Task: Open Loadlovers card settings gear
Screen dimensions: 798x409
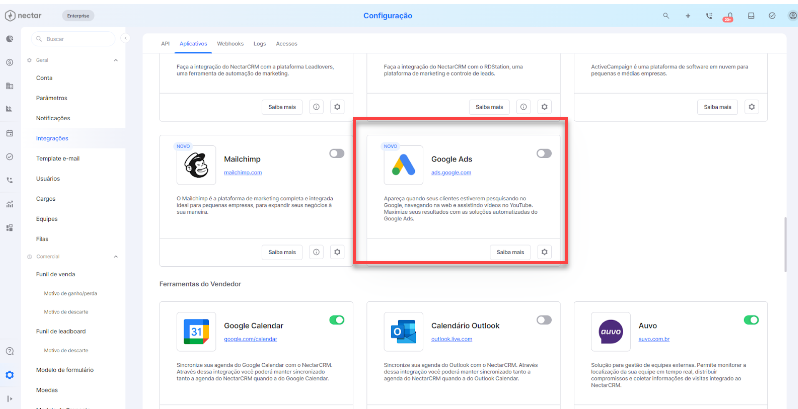Action: coord(337,107)
